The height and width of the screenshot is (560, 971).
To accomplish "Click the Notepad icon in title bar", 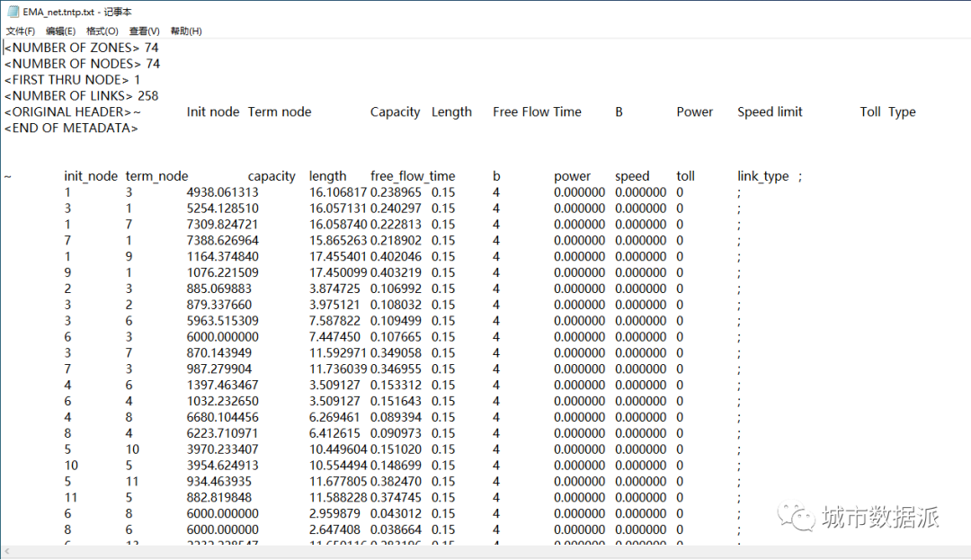I will click(x=13, y=12).
